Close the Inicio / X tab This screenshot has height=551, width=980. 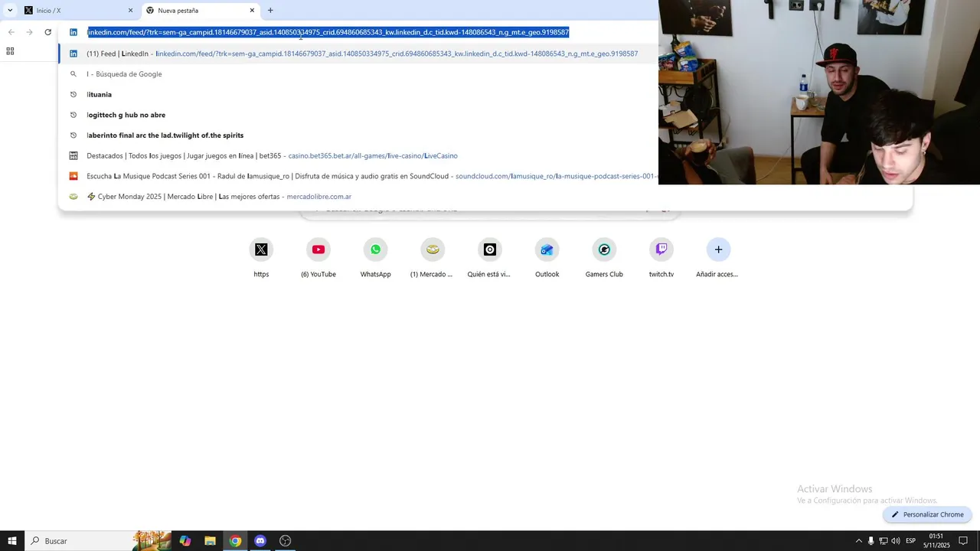coord(130,11)
